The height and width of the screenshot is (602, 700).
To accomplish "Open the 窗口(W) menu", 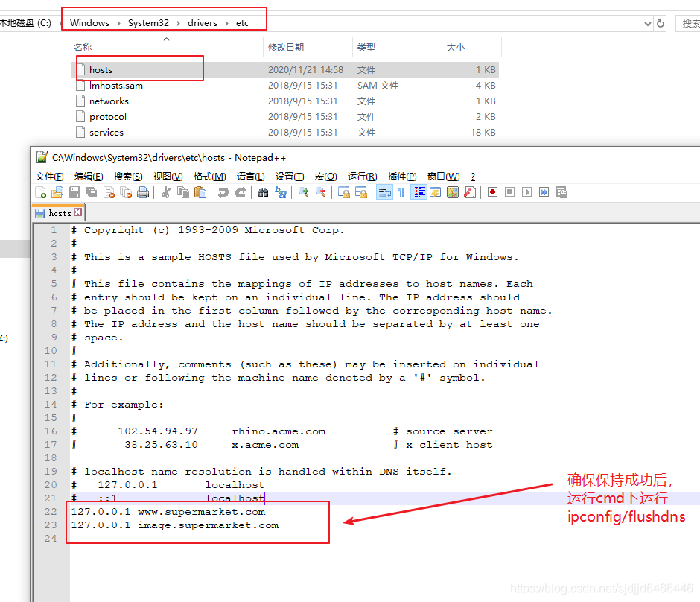I will [443, 177].
